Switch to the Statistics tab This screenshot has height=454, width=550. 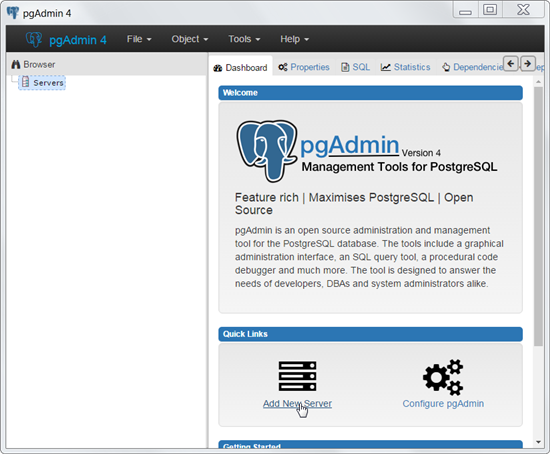(405, 67)
